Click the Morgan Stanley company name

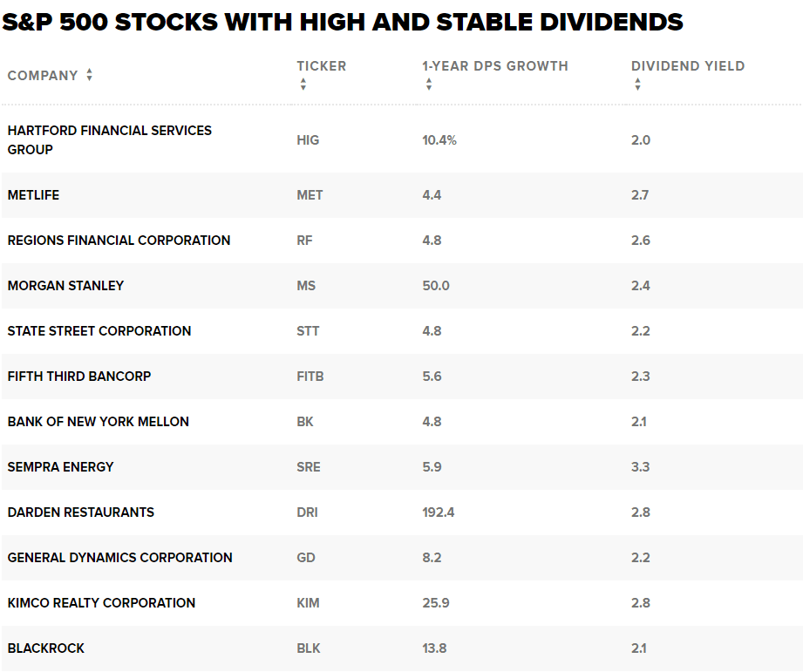(x=65, y=286)
